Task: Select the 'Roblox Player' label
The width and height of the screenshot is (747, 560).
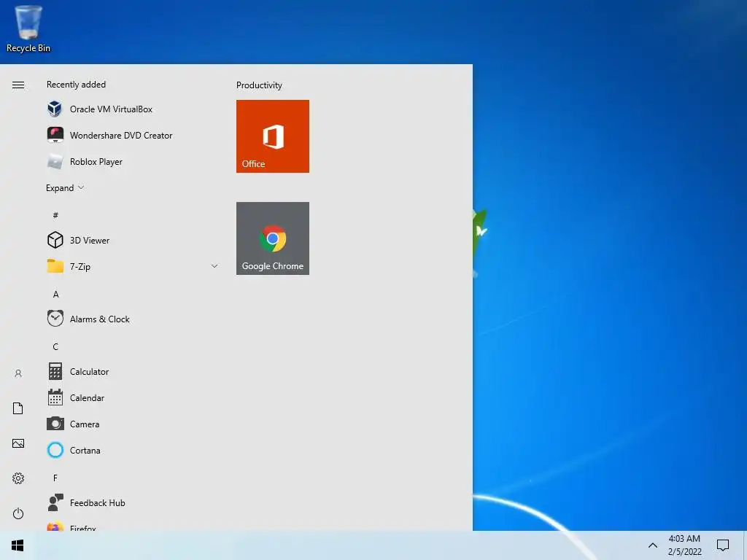Action: click(x=96, y=162)
